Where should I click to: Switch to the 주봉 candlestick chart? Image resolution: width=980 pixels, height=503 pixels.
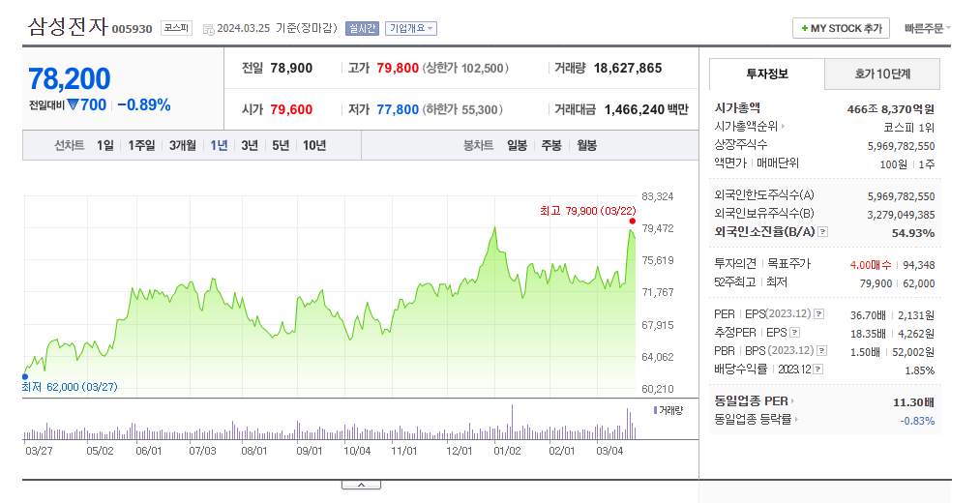(x=551, y=146)
